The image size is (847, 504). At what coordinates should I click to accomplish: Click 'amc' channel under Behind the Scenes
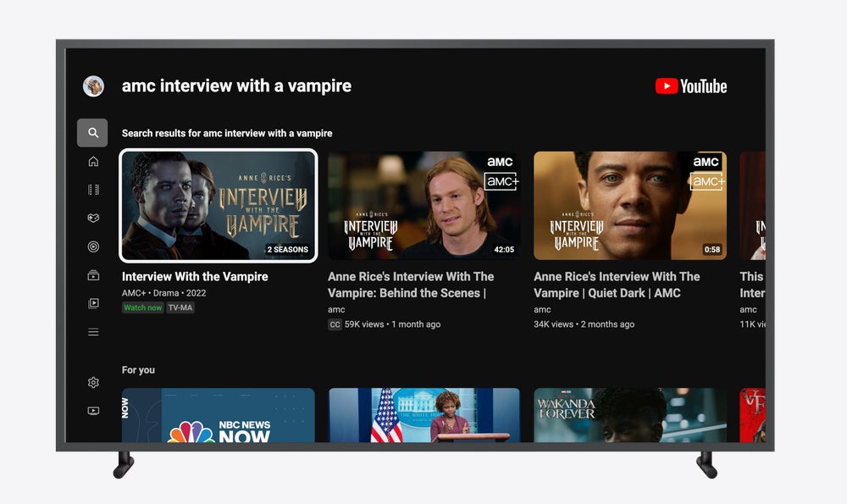336,309
